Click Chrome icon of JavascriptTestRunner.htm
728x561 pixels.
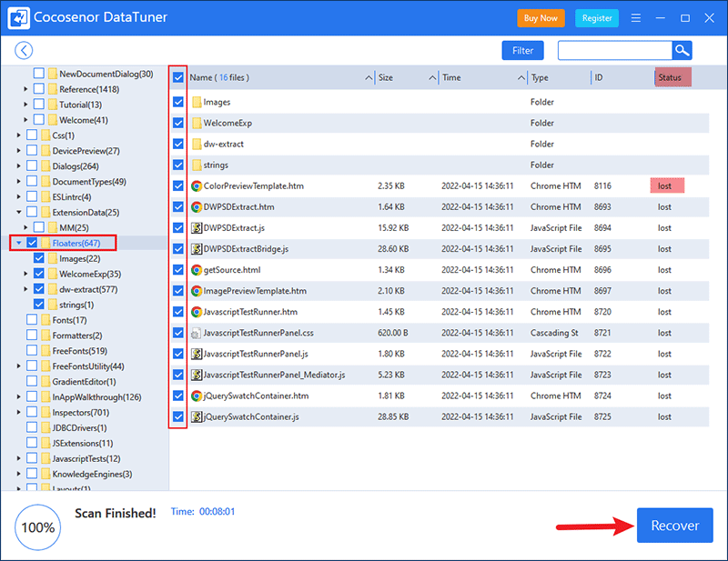pos(197,312)
